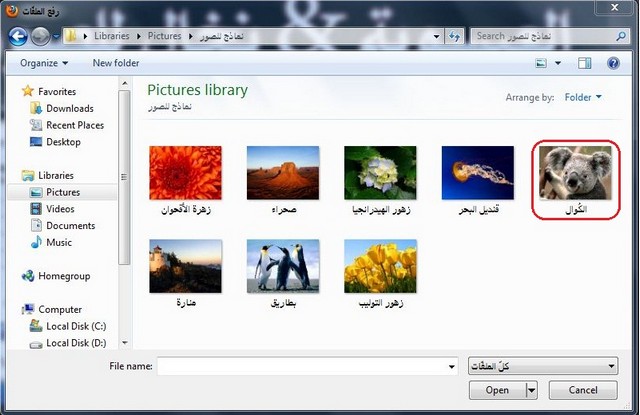Open the Organize menu

(x=44, y=63)
